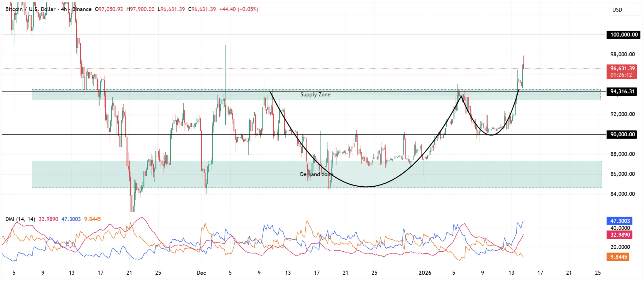Image resolution: width=644 pixels, height=284 pixels.
Task: Click the 2026 label on time axis
Action: pyautogui.click(x=425, y=273)
